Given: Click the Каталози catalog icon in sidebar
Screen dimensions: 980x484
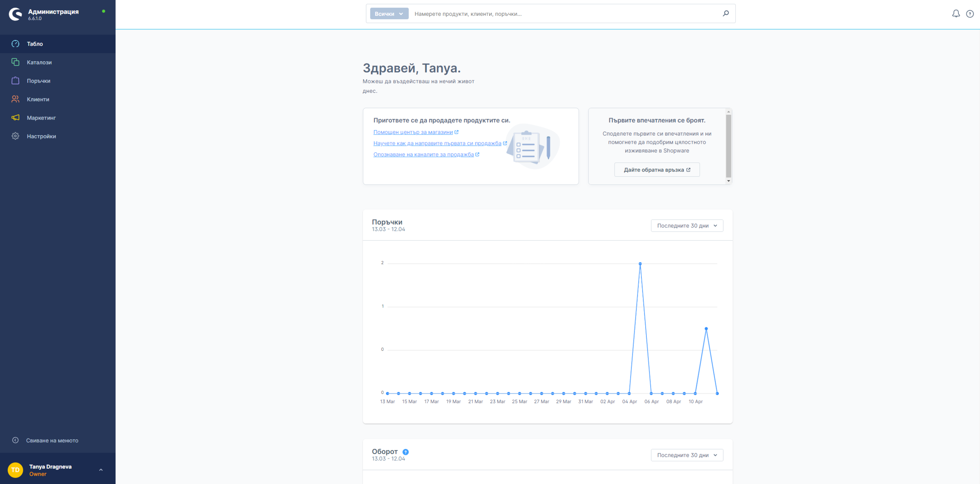Looking at the screenshot, I should (15, 62).
